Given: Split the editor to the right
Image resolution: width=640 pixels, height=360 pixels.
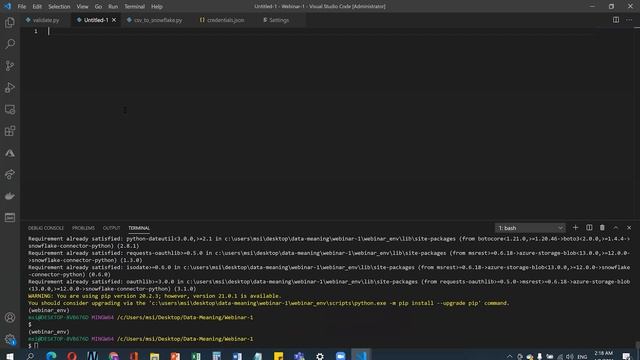Looking at the screenshot, I should tap(616, 20).
